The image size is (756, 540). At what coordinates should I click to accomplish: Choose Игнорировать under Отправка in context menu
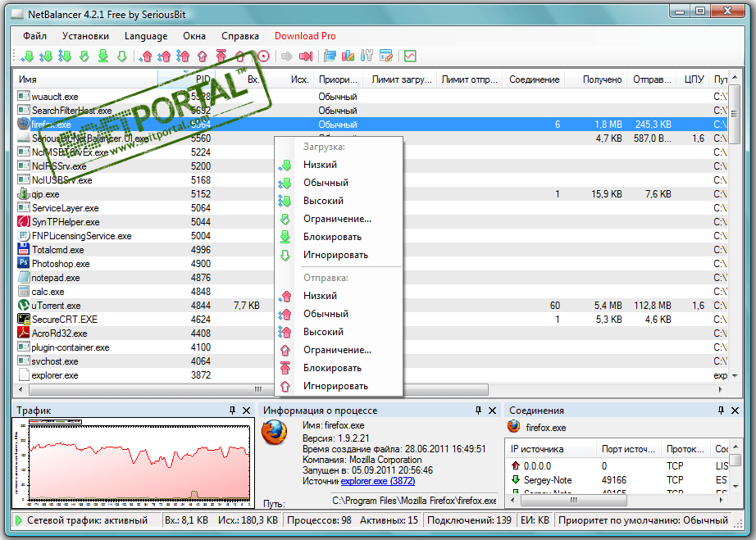(339, 386)
